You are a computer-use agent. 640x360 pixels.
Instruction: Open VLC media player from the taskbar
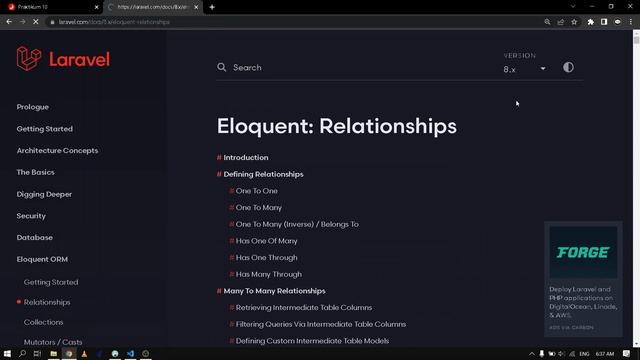coord(84,353)
